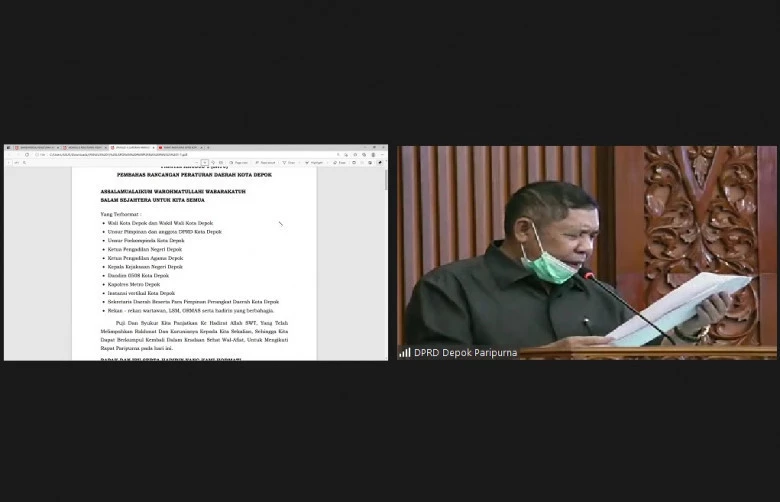Click 'Ketua Pengadilan Negeri Depok' bullet
The width and height of the screenshot is (780, 502).
tap(145, 249)
